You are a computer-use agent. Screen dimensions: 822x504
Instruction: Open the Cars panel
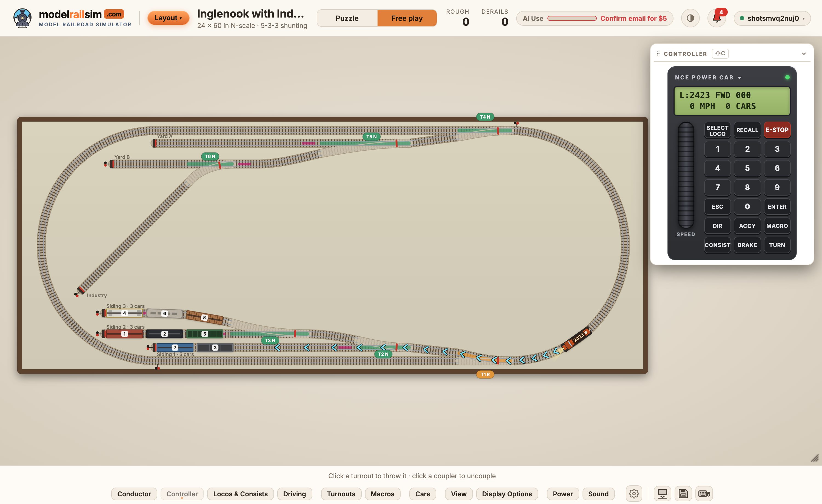[x=422, y=494]
